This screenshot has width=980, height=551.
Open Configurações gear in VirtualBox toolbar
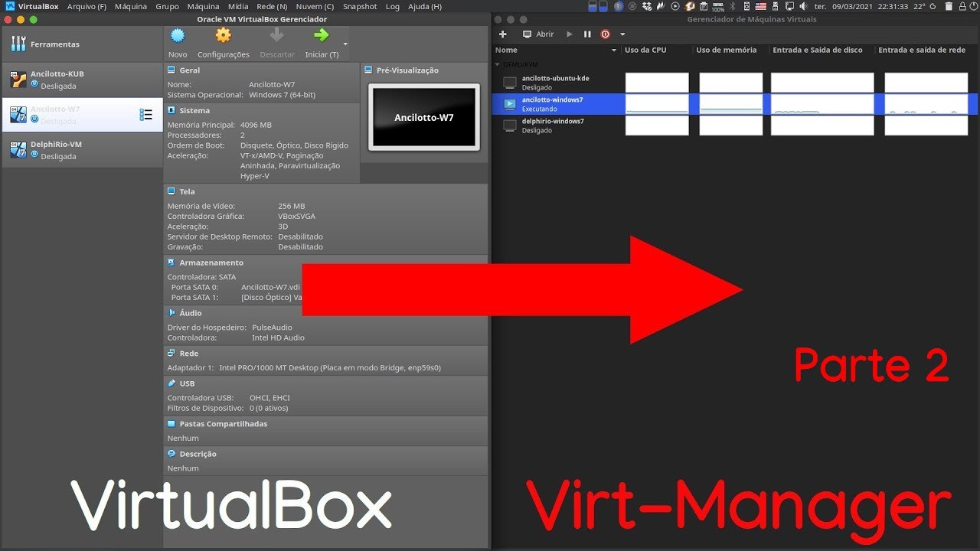223,35
